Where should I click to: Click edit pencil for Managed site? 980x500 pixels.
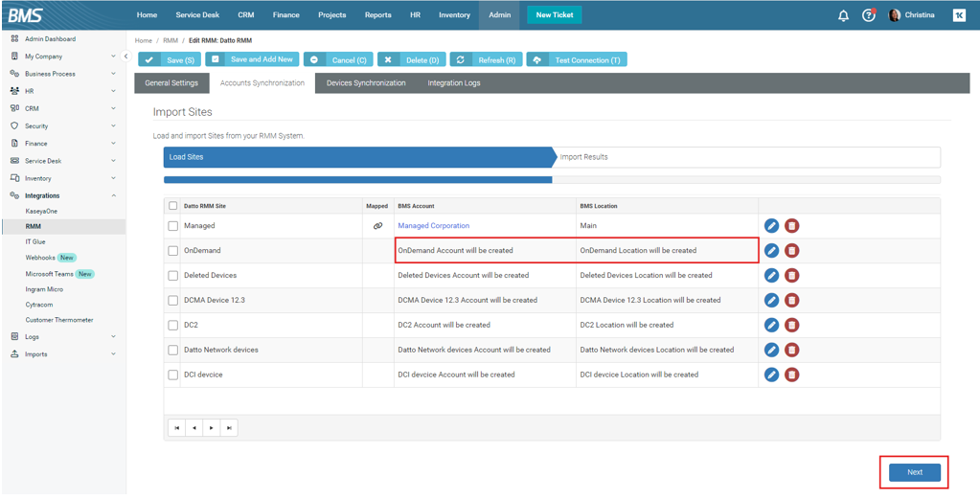point(771,226)
